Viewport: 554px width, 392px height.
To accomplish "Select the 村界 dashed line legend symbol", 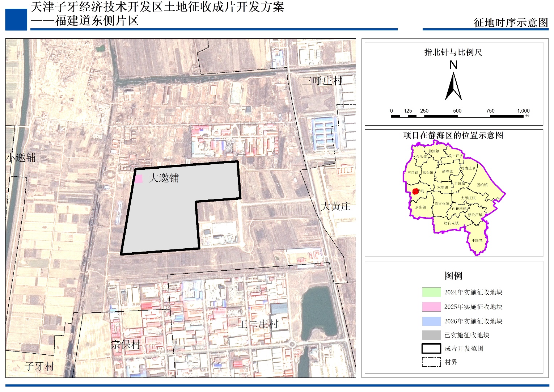I will [x=431, y=362].
